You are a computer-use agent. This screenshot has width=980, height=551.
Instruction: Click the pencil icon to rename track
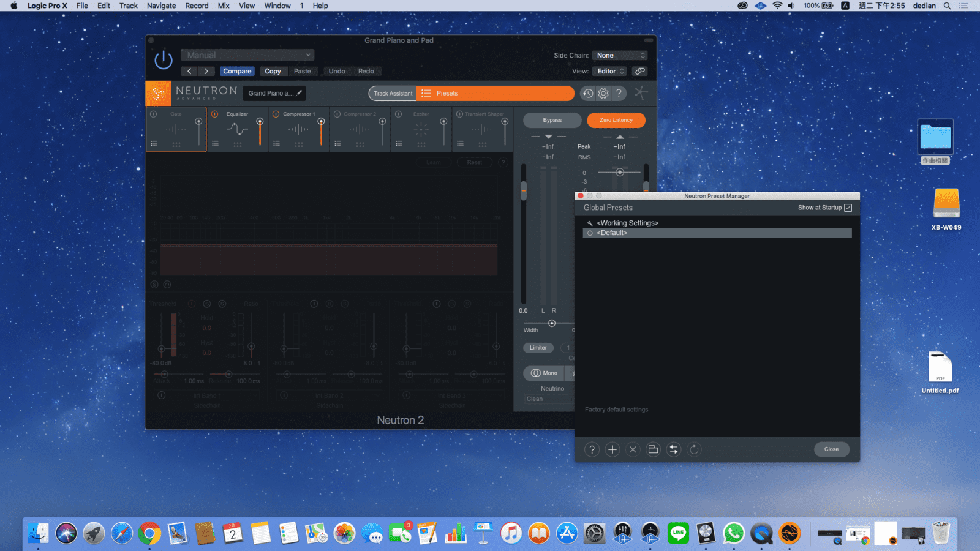coord(299,93)
